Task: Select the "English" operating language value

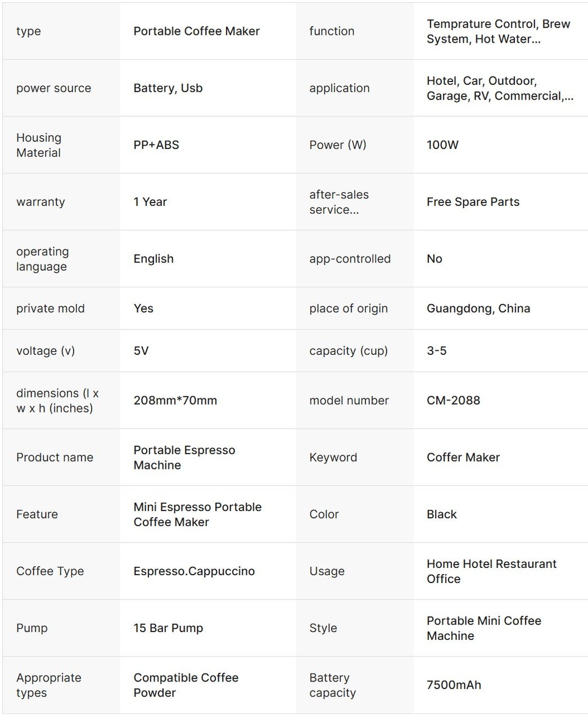Action: [x=153, y=259]
